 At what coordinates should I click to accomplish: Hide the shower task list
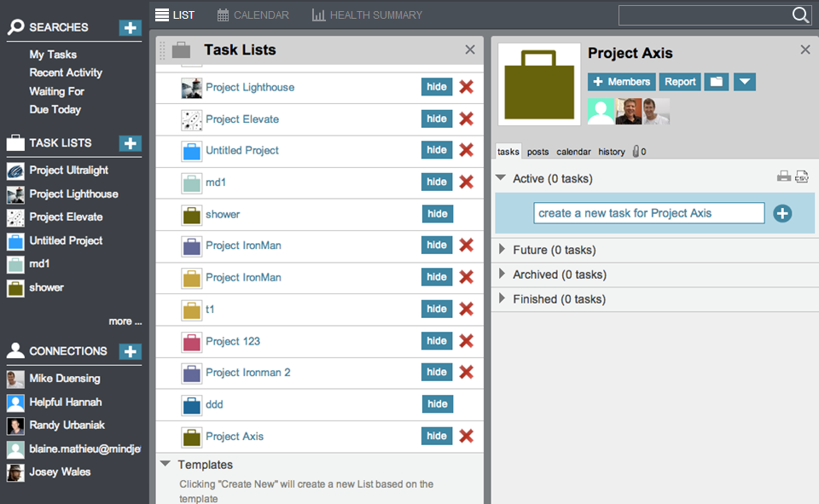pyautogui.click(x=437, y=214)
